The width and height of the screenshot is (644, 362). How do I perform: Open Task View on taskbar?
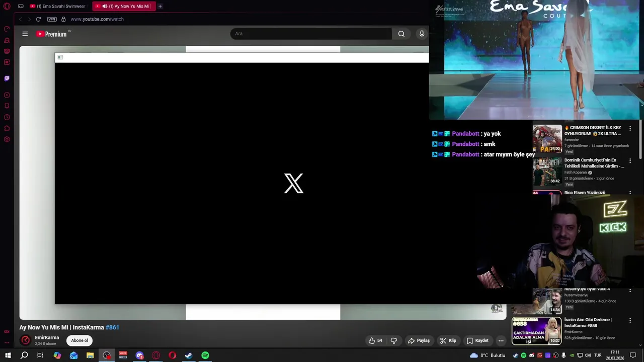point(40,355)
